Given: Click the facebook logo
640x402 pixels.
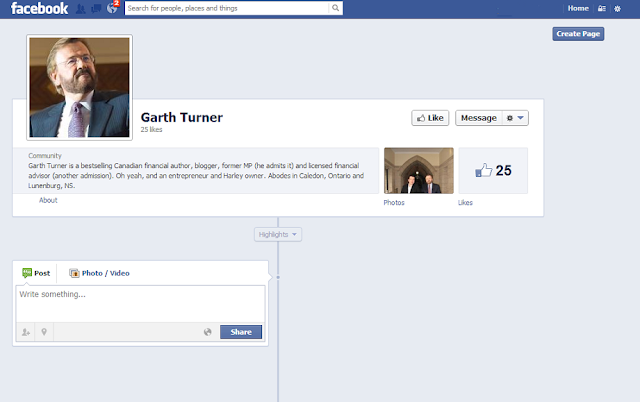Looking at the screenshot, I should click(x=39, y=8).
